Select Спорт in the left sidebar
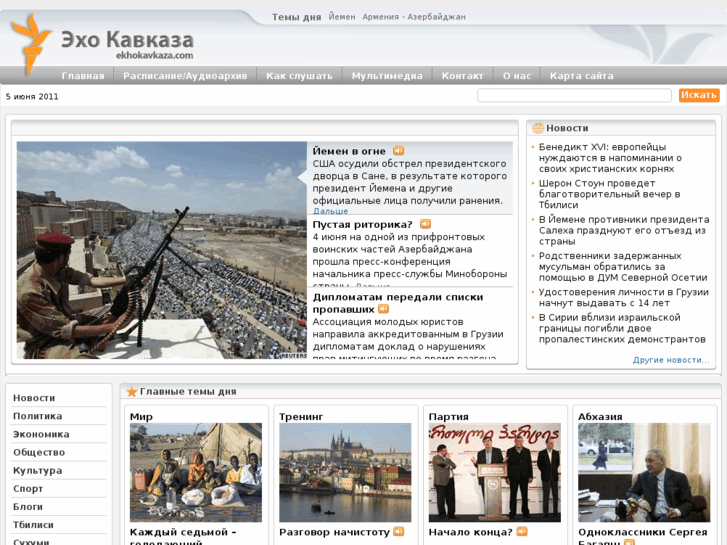 (28, 488)
